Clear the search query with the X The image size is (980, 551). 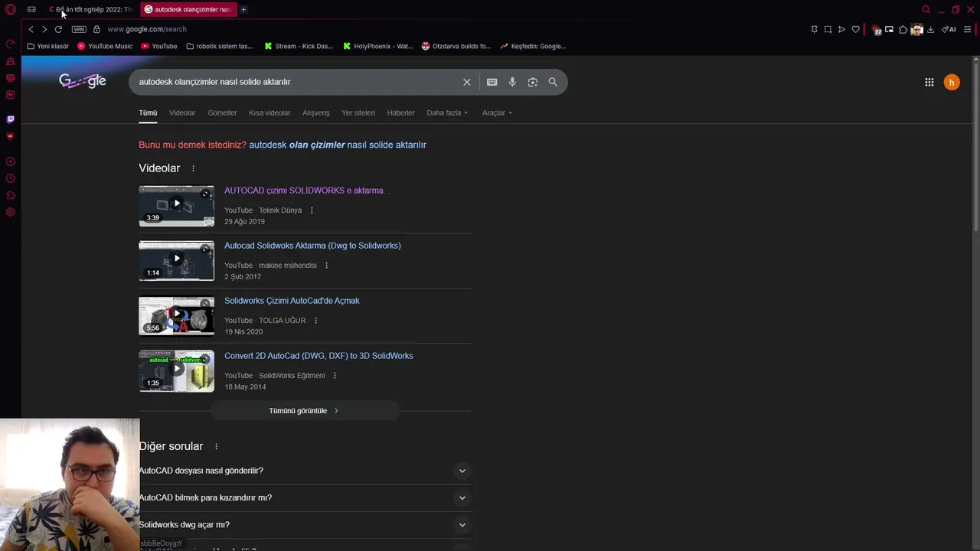coord(466,82)
